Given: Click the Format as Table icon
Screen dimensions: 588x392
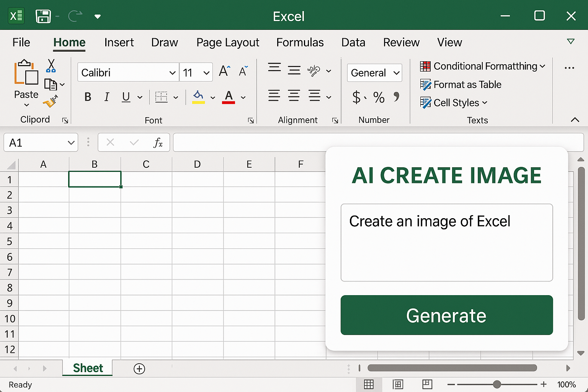Looking at the screenshot, I should (x=426, y=85).
